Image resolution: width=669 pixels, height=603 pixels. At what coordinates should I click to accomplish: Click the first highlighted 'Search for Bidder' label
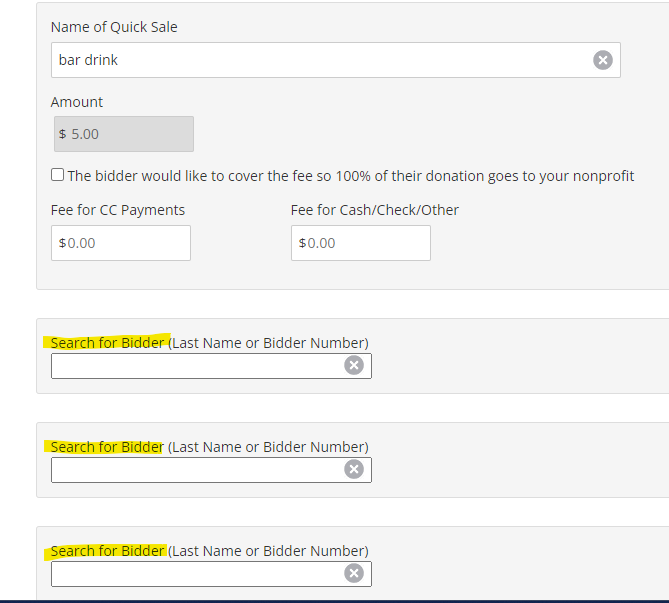coord(108,343)
